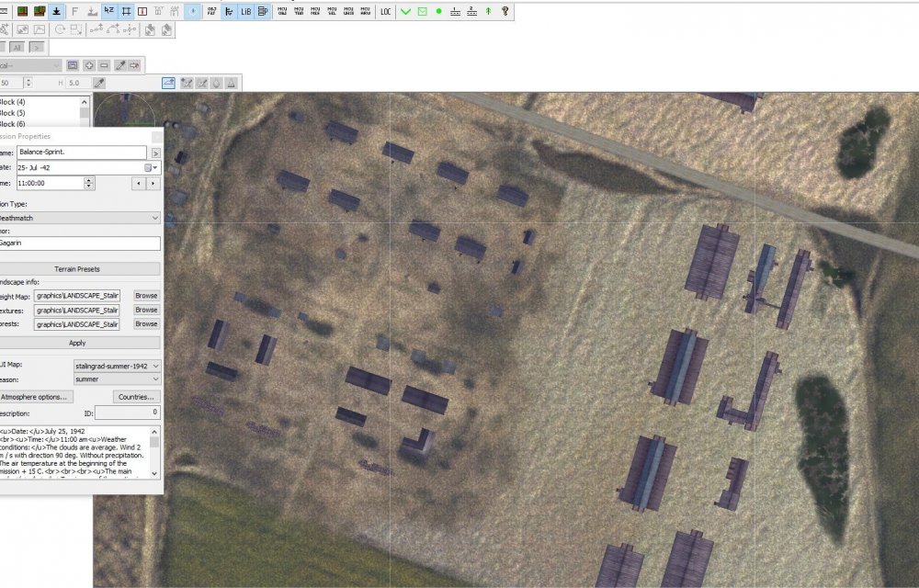This screenshot has height=588, width=919.
Task: Open the stalingrad-summer-1942 GUI Map dropdown
Action: point(117,366)
